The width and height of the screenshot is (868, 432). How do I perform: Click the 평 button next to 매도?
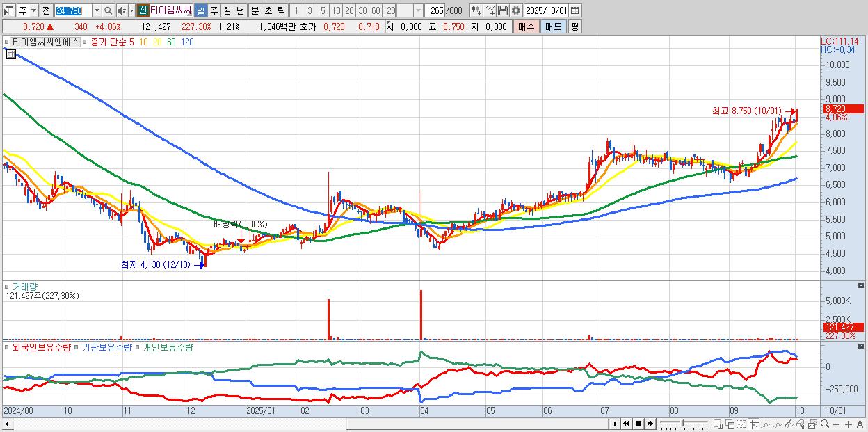[574, 26]
